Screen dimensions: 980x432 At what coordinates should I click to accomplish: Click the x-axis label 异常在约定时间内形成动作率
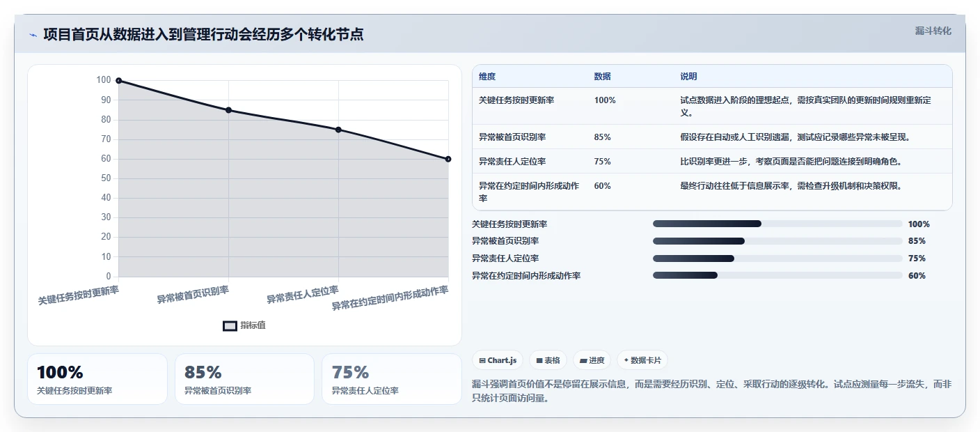point(390,298)
